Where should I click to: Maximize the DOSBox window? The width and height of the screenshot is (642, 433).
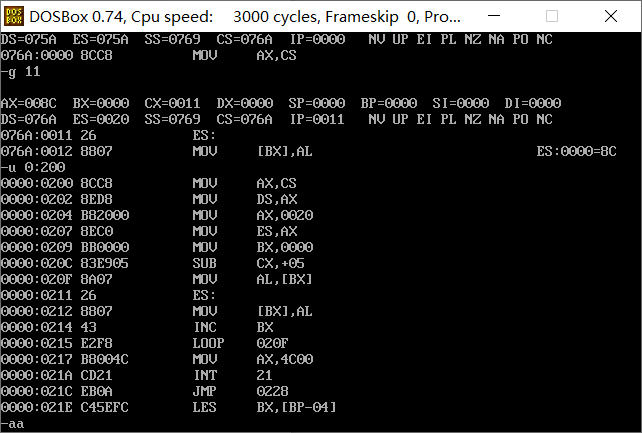coord(552,16)
